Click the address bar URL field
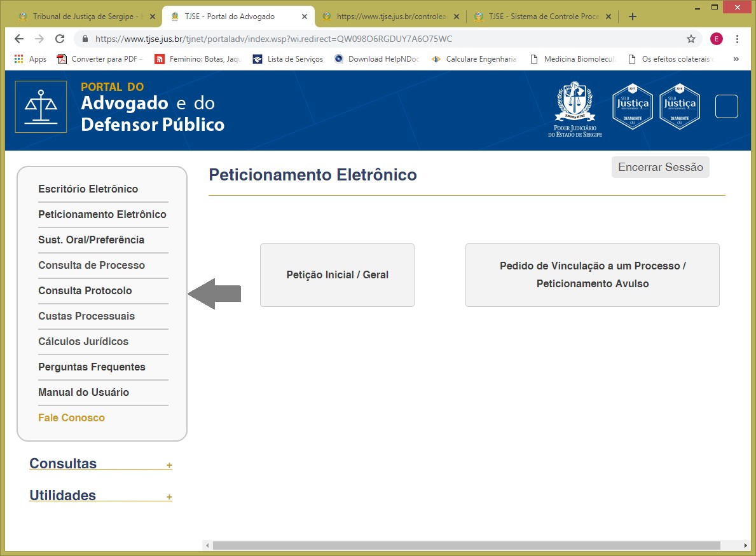Image resolution: width=756 pixels, height=556 pixels. [381, 39]
